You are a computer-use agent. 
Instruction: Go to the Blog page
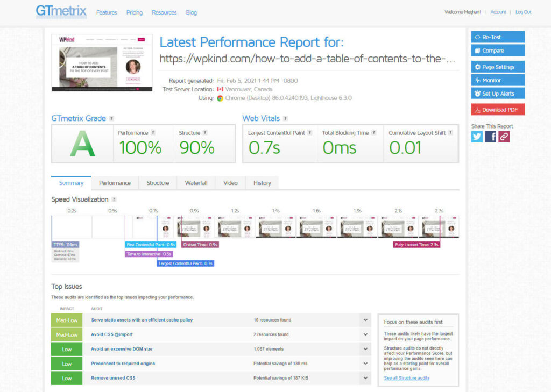(x=192, y=13)
